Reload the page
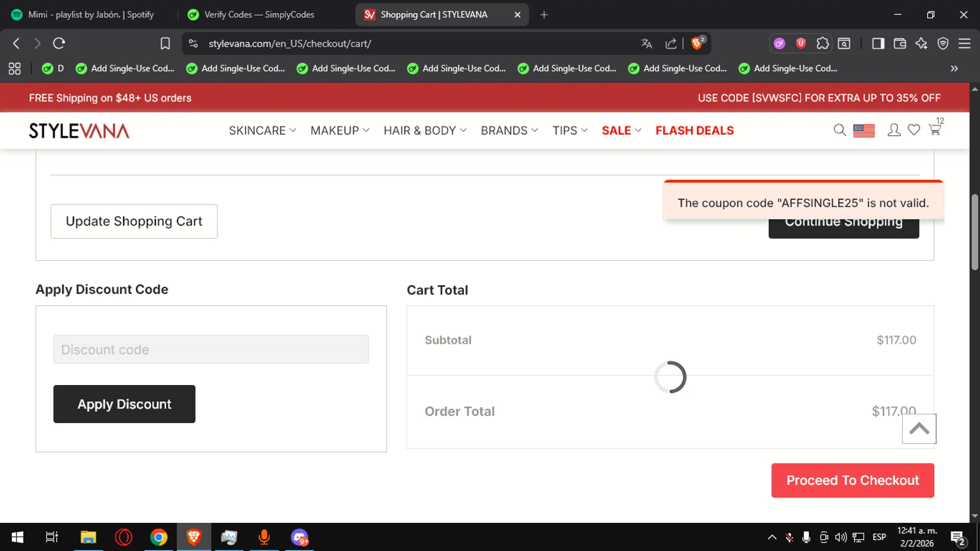The height and width of the screenshot is (551, 980). (59, 43)
